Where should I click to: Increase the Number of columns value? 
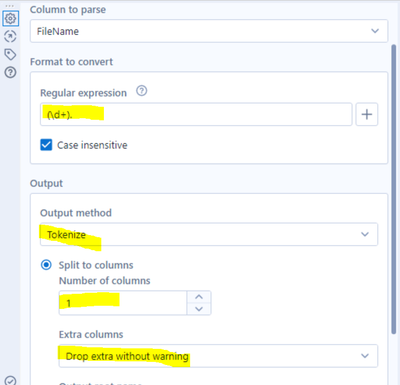pos(199,297)
